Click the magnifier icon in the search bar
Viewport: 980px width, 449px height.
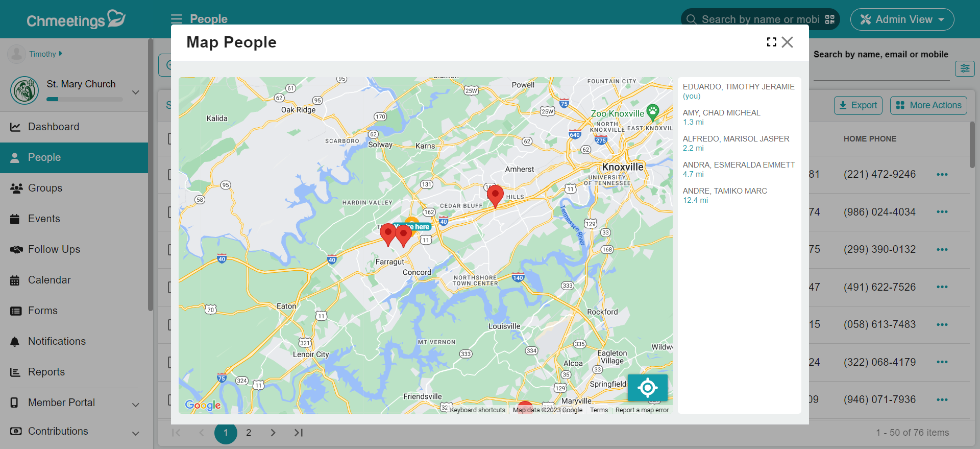coord(691,19)
